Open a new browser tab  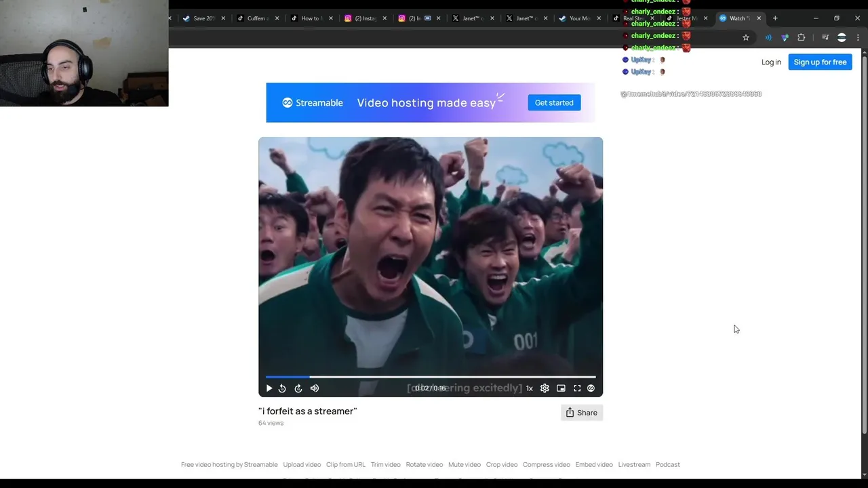pos(775,18)
